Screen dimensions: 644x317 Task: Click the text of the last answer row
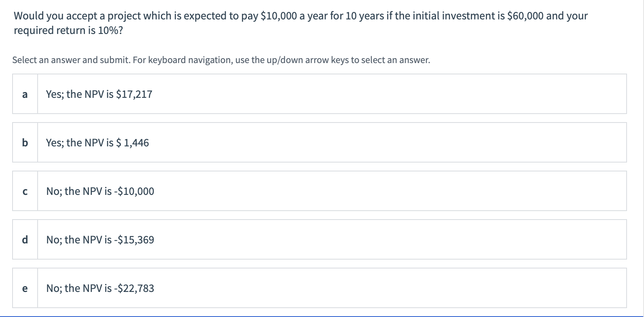(x=100, y=288)
